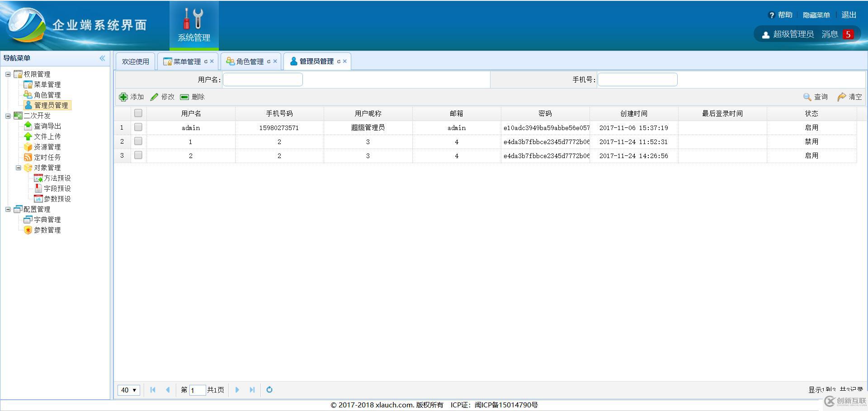Click the 隐藏菜单 link
This screenshot has width=868, height=411.
click(x=816, y=14)
